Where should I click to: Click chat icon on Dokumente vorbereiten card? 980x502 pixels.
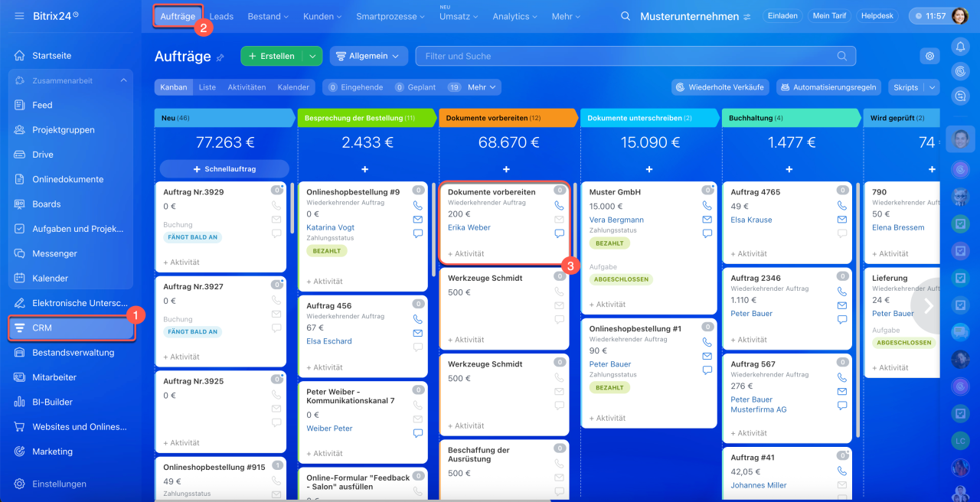coord(559,233)
